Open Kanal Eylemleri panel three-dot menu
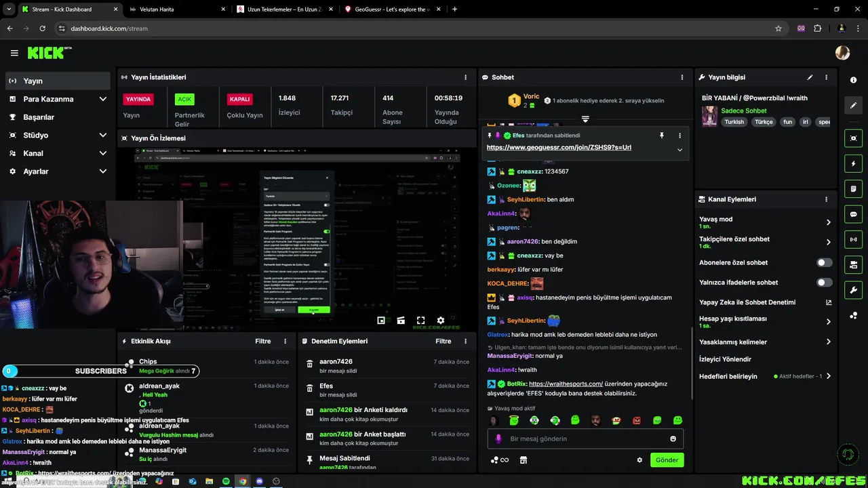 [x=826, y=199]
